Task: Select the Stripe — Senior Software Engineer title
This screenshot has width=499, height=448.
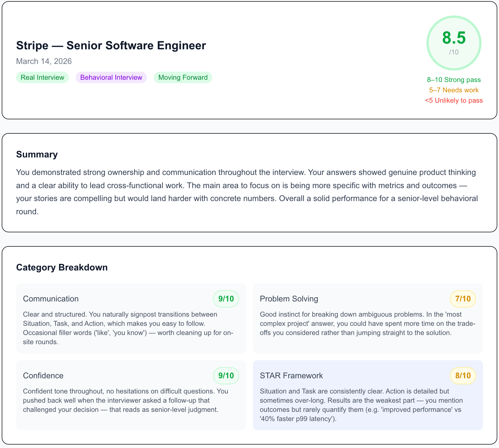Action: [x=111, y=45]
